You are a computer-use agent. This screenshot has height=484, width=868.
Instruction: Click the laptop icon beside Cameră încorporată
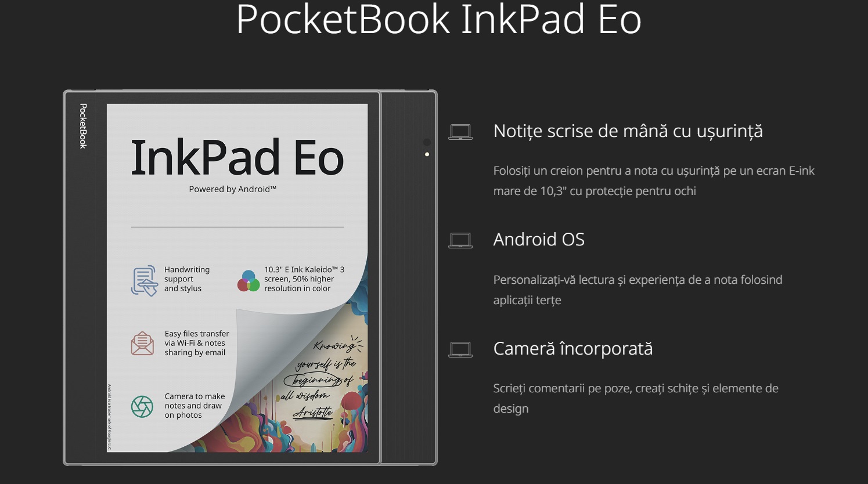click(x=460, y=349)
